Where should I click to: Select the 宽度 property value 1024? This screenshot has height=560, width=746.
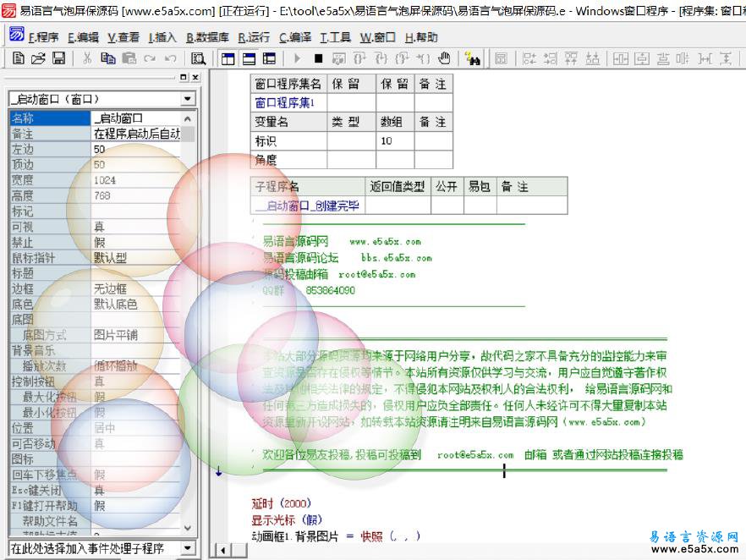click(136, 180)
